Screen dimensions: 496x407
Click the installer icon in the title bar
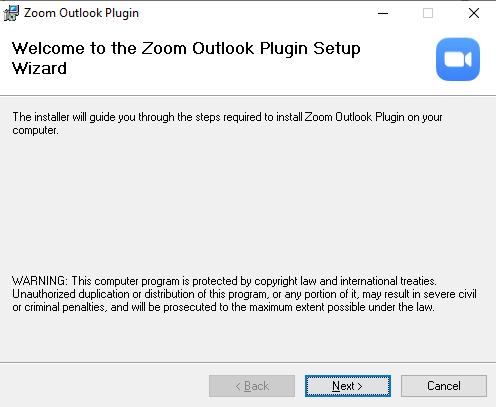coord(11,13)
